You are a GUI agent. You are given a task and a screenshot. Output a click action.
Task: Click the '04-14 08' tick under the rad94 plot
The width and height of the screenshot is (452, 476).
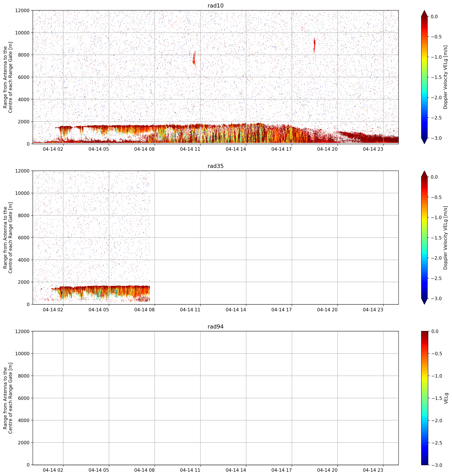point(144,470)
